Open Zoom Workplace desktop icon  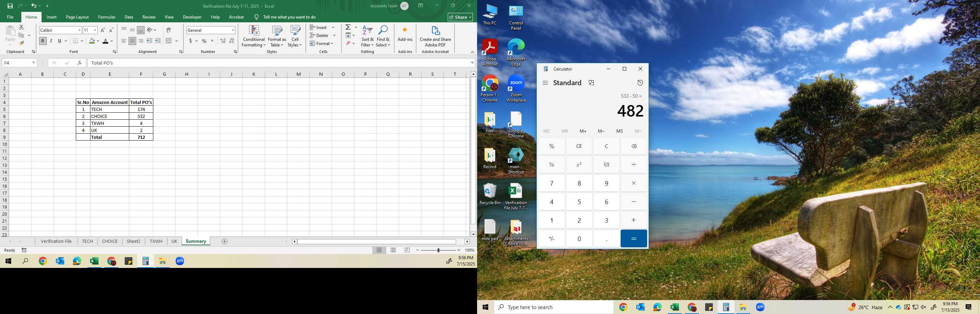(516, 89)
